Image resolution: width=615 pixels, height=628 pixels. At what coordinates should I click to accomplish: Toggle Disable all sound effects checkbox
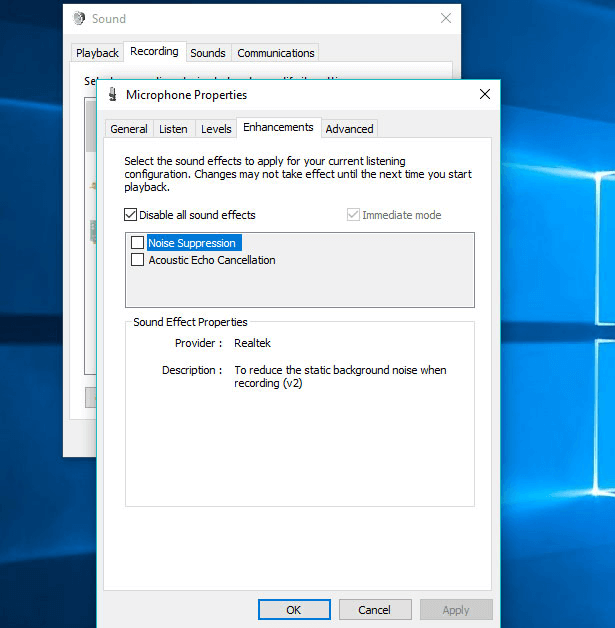coord(131,215)
